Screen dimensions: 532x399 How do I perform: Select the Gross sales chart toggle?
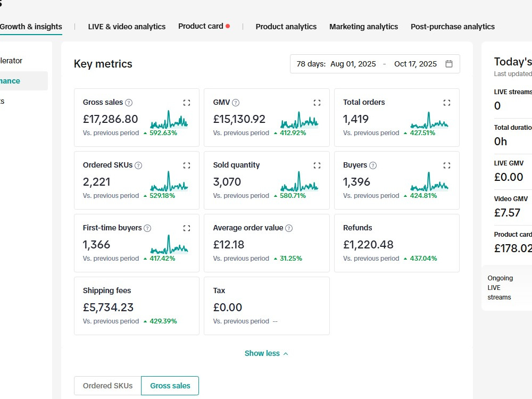click(170, 386)
